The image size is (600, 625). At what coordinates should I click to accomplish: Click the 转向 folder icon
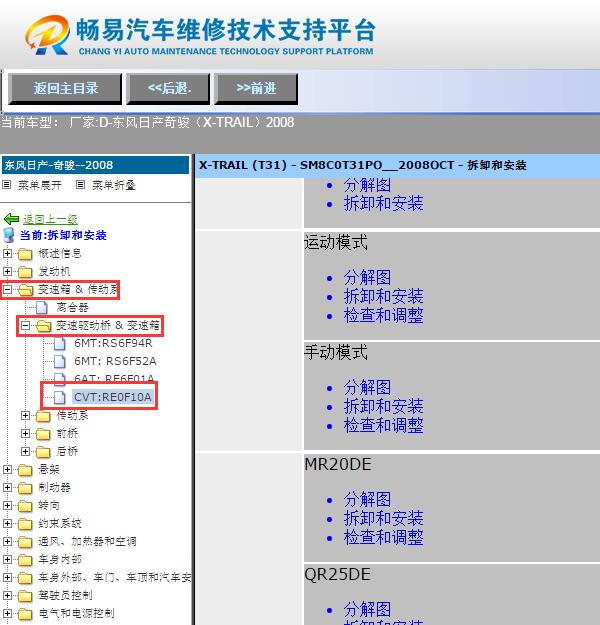pyautogui.click(x=25, y=506)
